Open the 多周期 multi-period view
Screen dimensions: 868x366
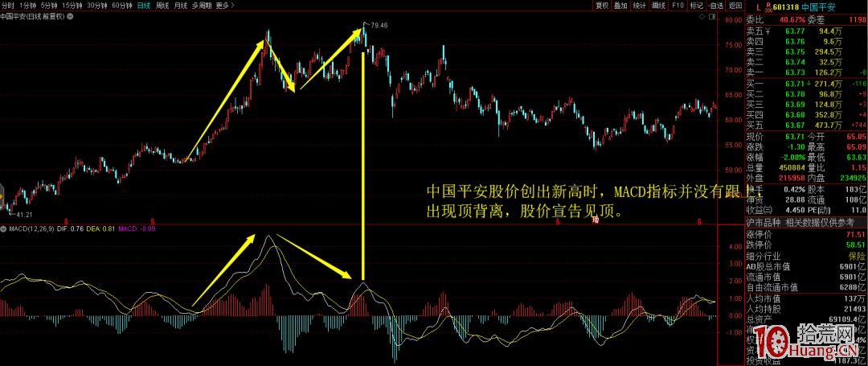[202, 6]
